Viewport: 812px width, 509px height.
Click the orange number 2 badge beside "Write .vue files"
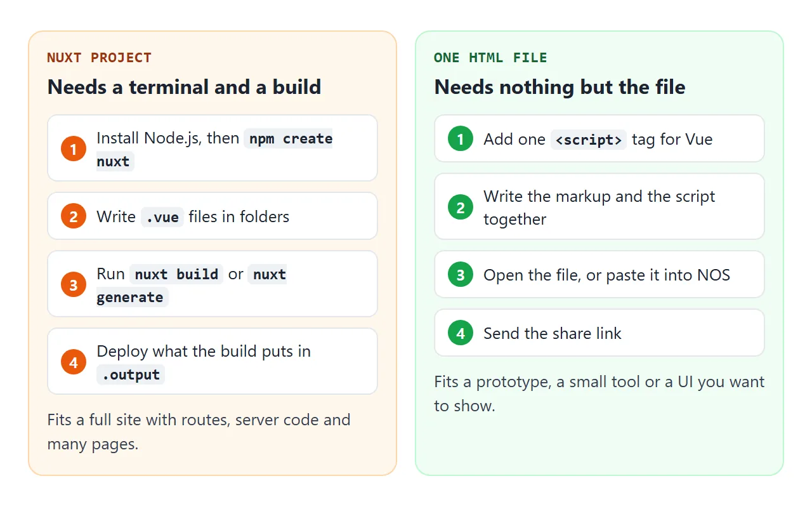pyautogui.click(x=74, y=216)
